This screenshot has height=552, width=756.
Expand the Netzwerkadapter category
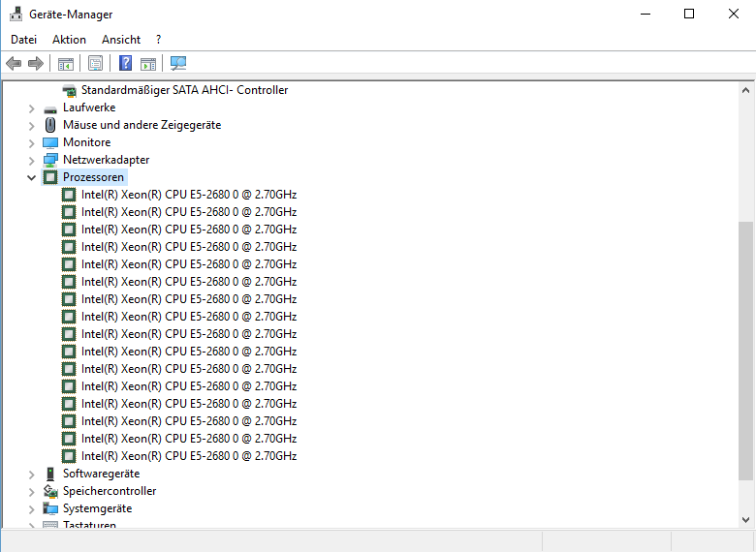[x=31, y=161]
